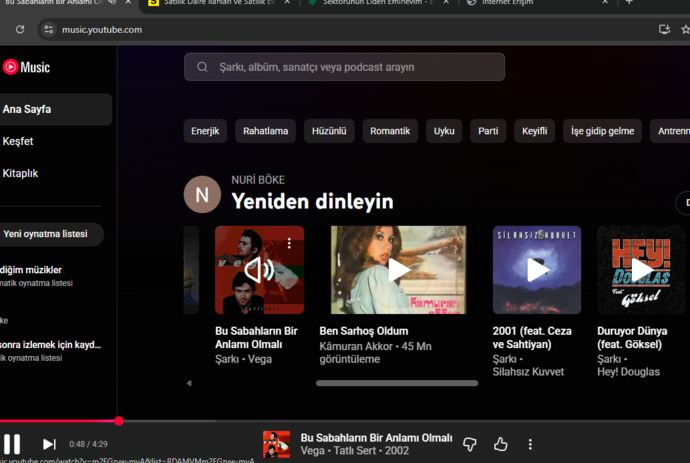The width and height of the screenshot is (690, 463).
Task: Select the Enerjik mood chip
Action: (205, 131)
